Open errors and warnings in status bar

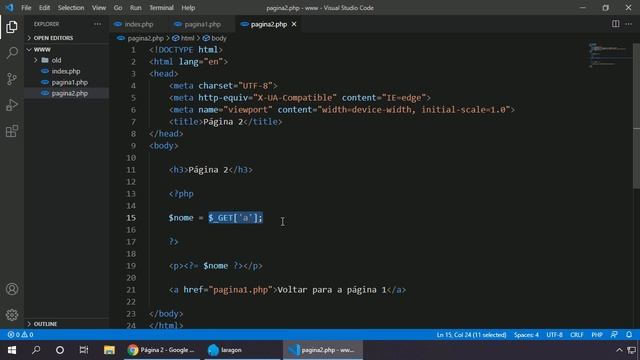pyautogui.click(x=20, y=335)
